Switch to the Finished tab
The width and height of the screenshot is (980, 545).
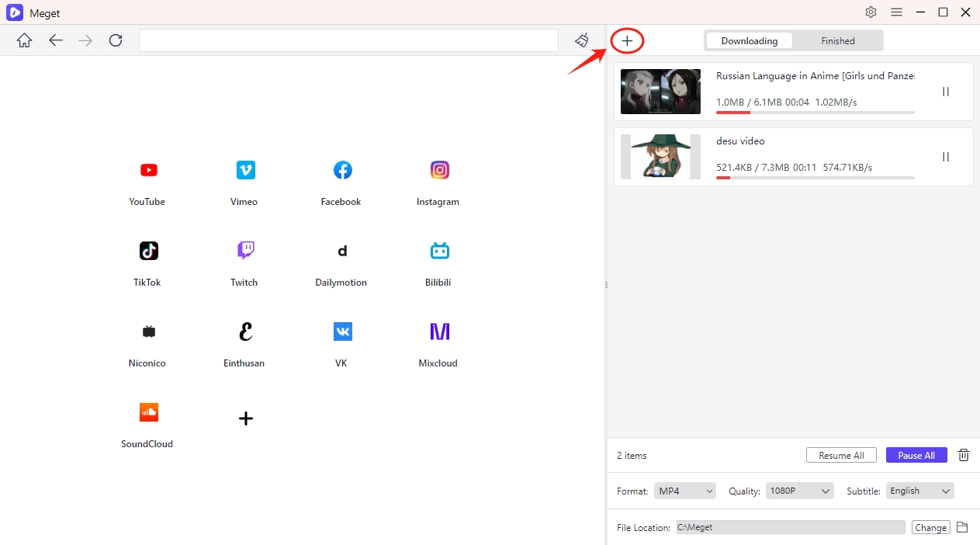click(838, 40)
